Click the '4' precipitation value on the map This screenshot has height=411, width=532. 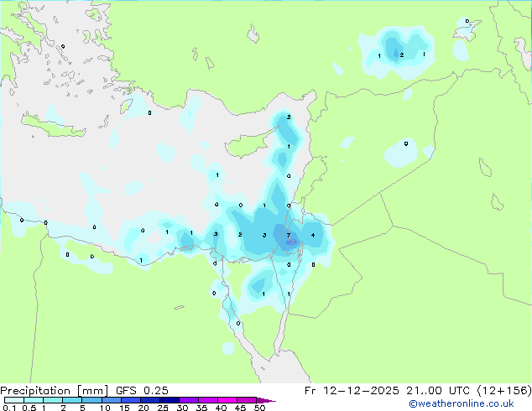313,235
